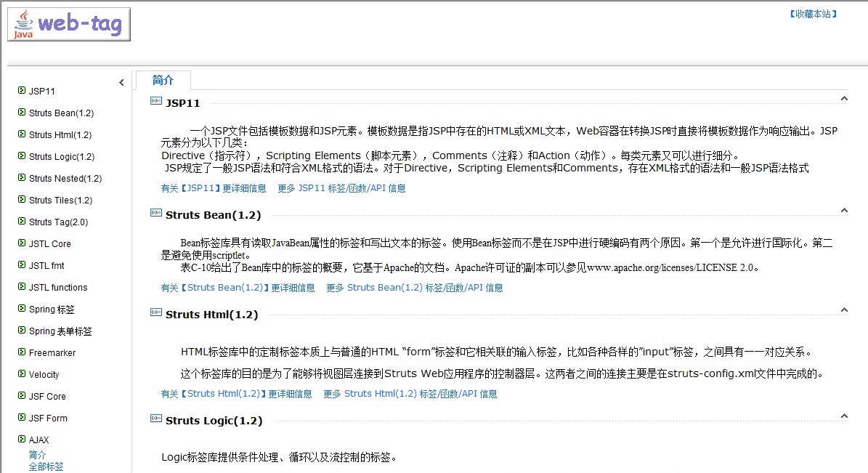The image size is (868, 473).
Task: Click the expand icon beside Velocity
Action: pyautogui.click(x=22, y=373)
